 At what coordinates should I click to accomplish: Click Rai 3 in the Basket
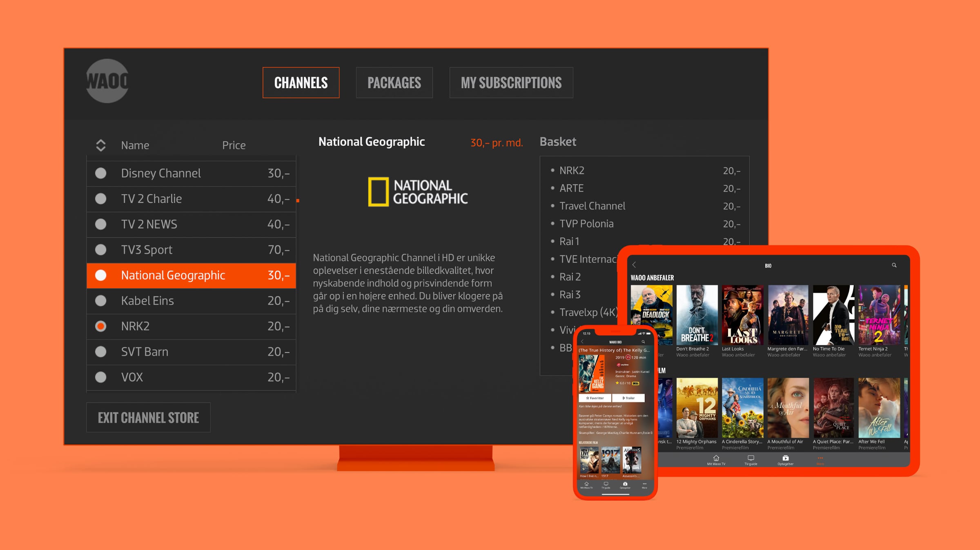(x=570, y=294)
